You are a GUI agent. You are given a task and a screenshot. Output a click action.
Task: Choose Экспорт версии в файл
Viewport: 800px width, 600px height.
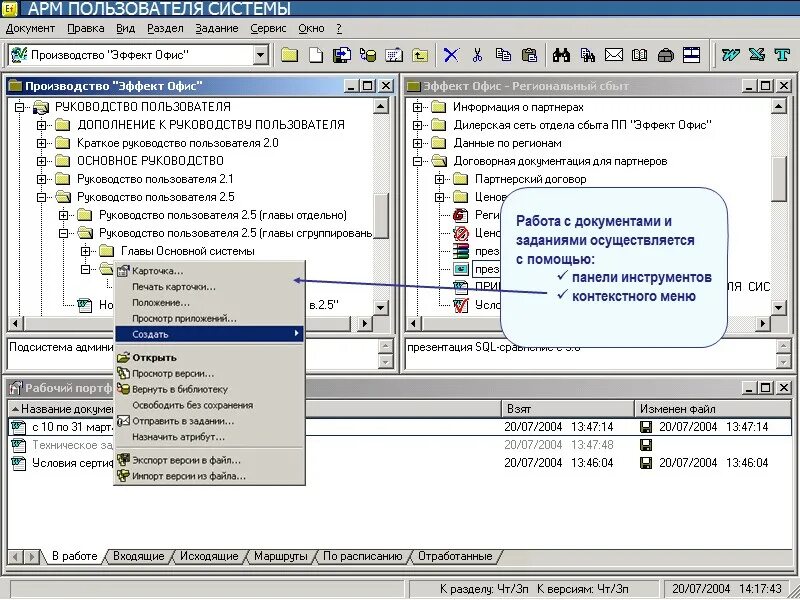[x=210, y=460]
